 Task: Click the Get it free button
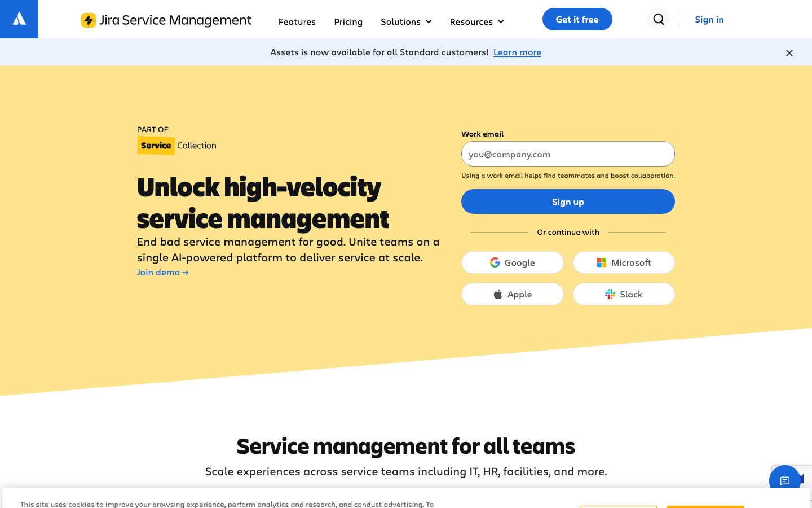click(577, 19)
